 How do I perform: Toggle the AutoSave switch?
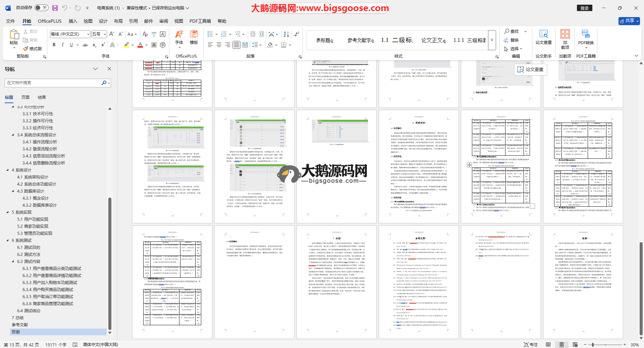tap(42, 8)
